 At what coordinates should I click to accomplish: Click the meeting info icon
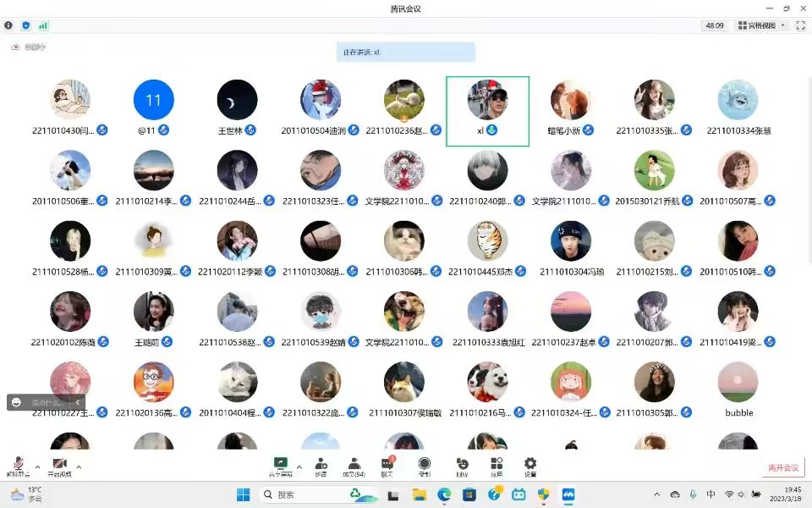point(9,25)
